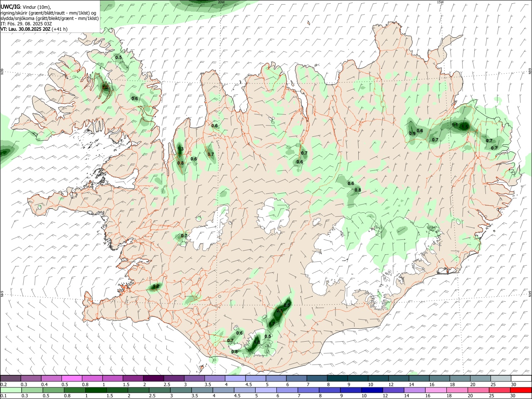Click the darkest purple 2–2.5 snow legend swatch
The height and width of the screenshot is (399, 532).
[x=153, y=378]
